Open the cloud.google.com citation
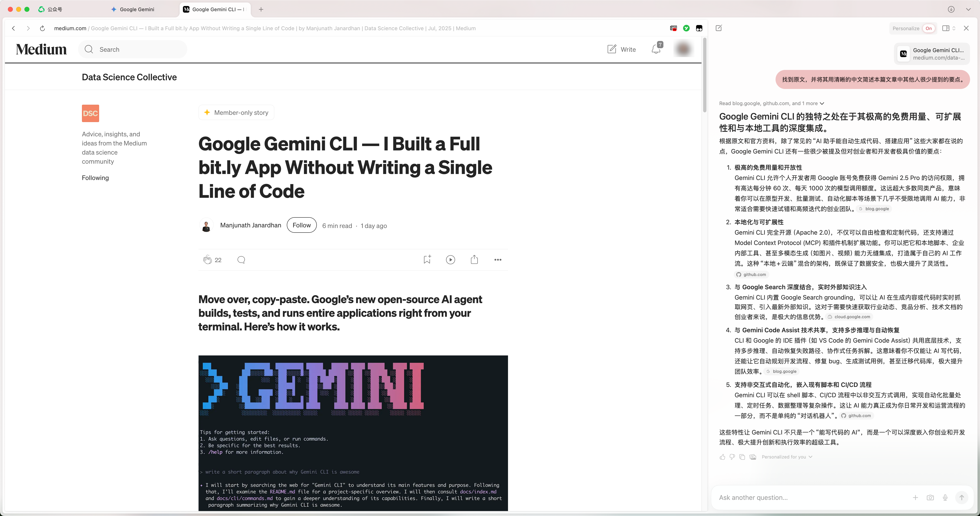Image resolution: width=980 pixels, height=516 pixels. [849, 317]
